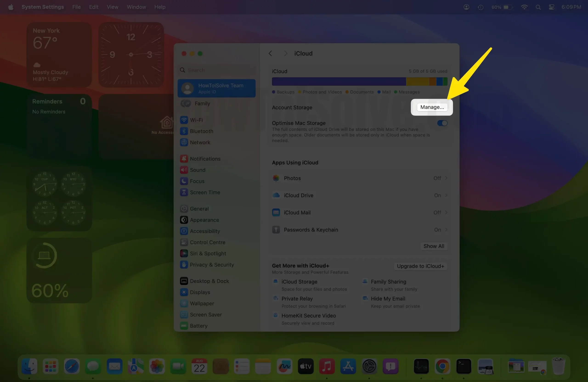Open the Edit menu
This screenshot has width=588, height=382.
click(94, 7)
